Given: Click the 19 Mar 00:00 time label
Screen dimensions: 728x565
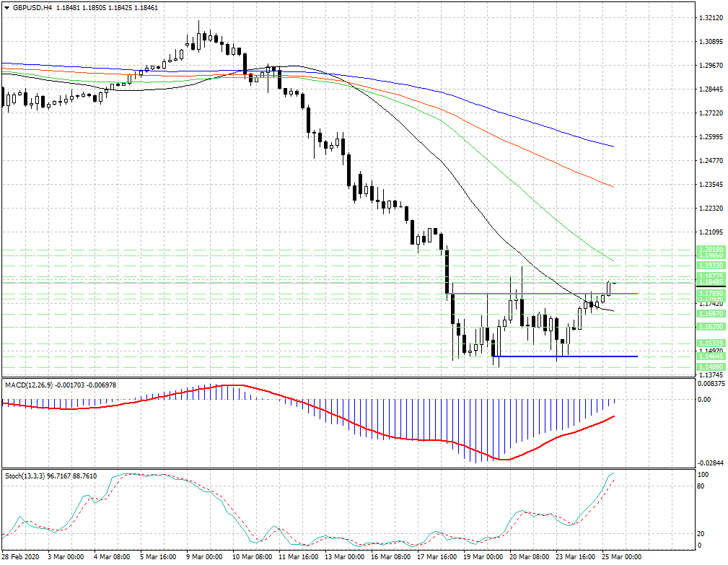Looking at the screenshot, I should [483, 556].
